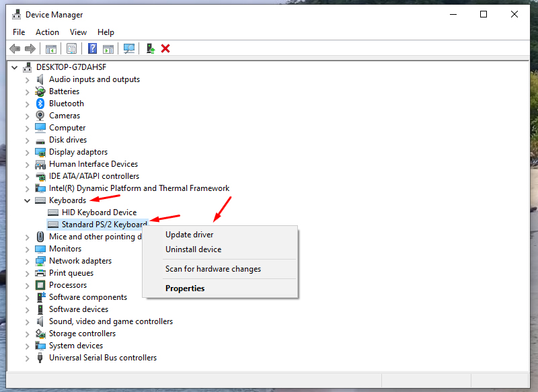538x392 pixels.
Task: Click the red Uninstall device toolbar icon
Action: [x=166, y=48]
